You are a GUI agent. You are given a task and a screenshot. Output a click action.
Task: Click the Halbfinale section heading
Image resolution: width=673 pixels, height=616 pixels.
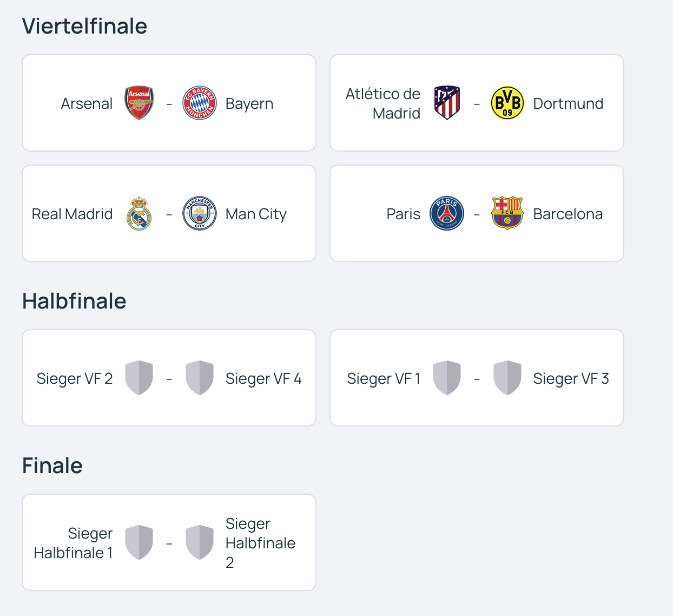pyautogui.click(x=74, y=301)
